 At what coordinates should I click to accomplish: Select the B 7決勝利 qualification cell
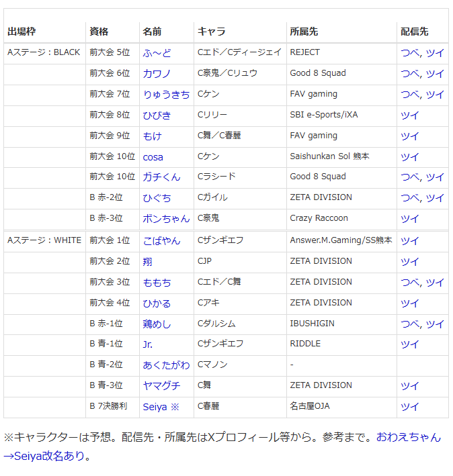pos(112,406)
